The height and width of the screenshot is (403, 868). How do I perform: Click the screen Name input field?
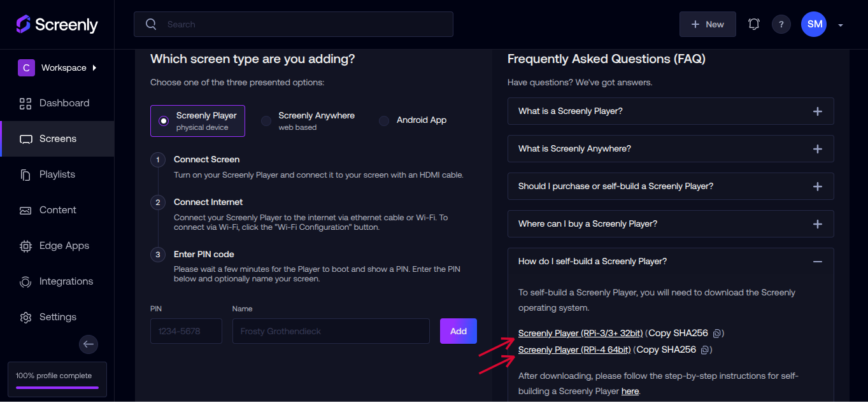[x=331, y=331]
